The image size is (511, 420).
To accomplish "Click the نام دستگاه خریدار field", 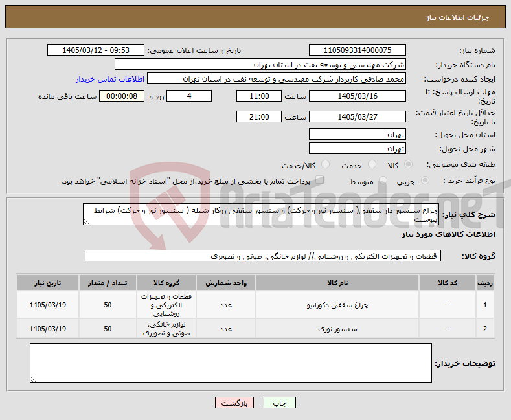I will (x=260, y=65).
